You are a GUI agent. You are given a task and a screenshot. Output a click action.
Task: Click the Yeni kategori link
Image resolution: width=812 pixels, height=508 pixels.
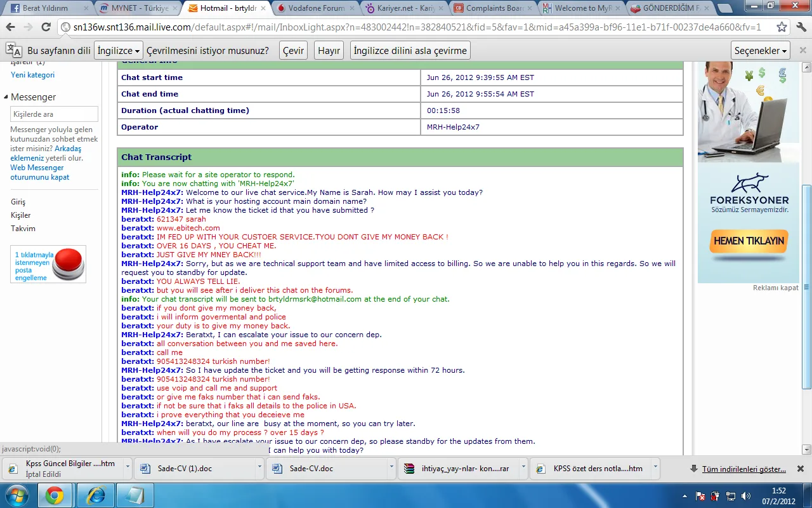click(32, 75)
